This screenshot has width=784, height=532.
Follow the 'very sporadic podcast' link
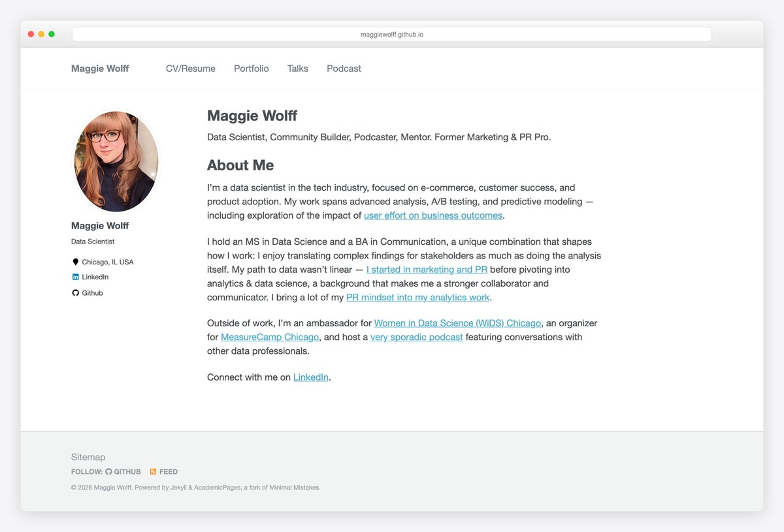(417, 337)
